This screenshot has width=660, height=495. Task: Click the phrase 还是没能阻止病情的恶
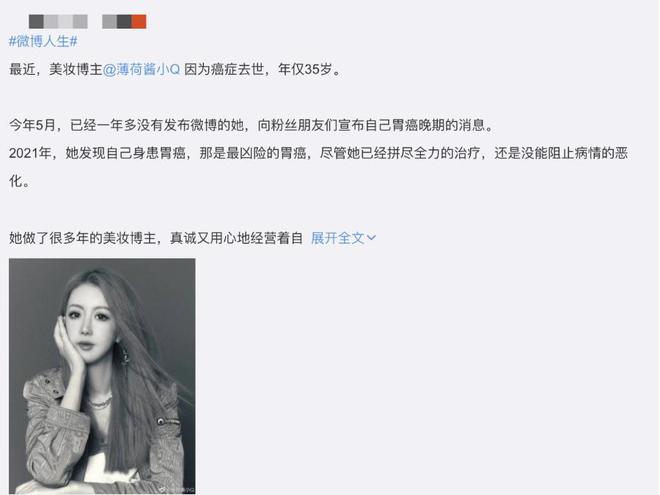[x=561, y=153]
